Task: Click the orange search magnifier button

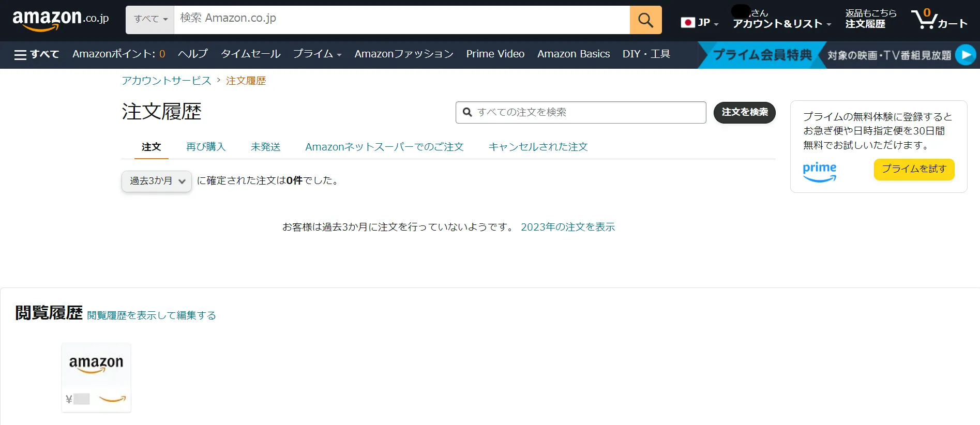Action: click(645, 20)
